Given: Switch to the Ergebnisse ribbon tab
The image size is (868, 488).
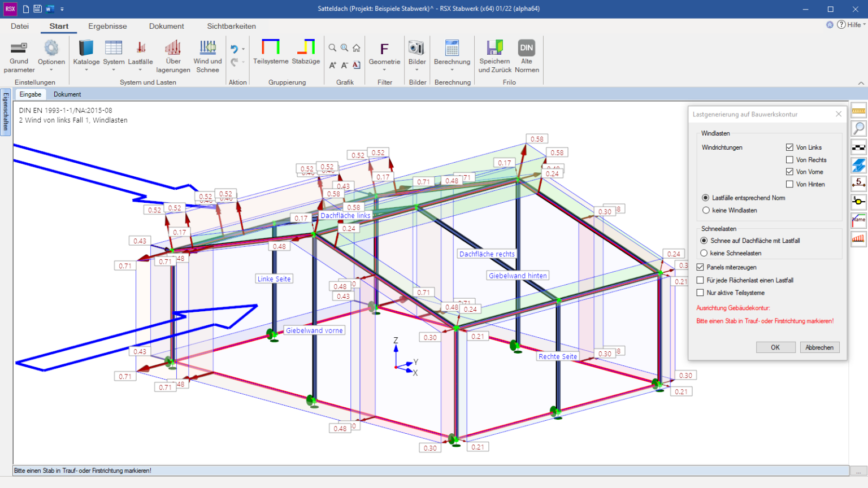Looking at the screenshot, I should 107,26.
